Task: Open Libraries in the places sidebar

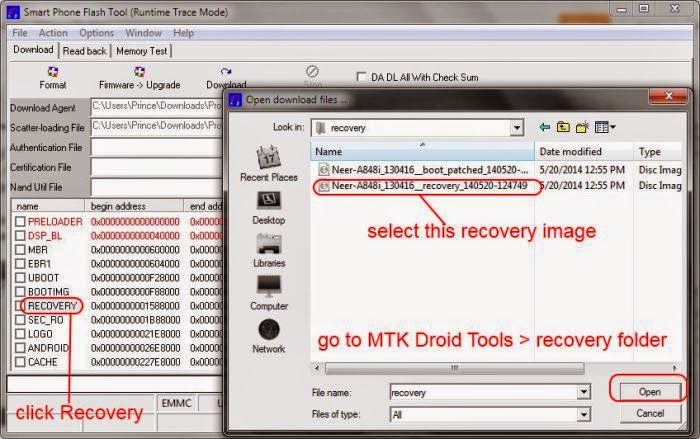Action: (x=269, y=251)
